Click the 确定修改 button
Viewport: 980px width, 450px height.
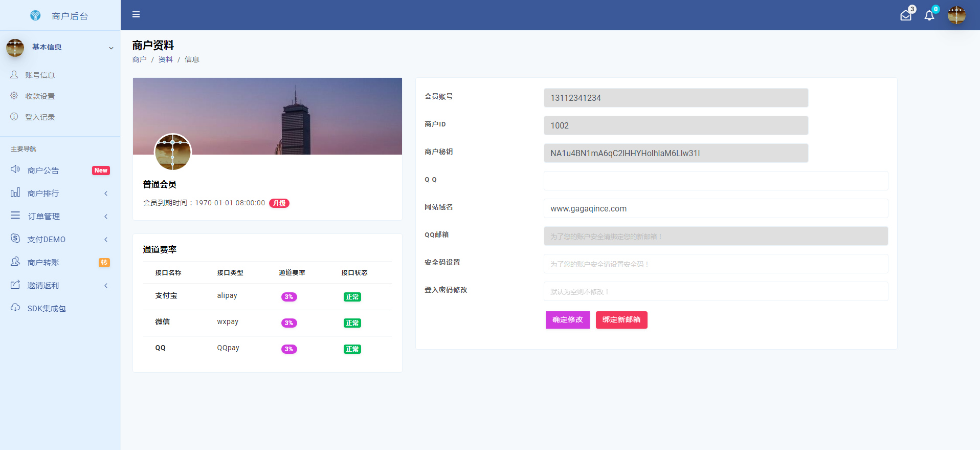click(567, 320)
